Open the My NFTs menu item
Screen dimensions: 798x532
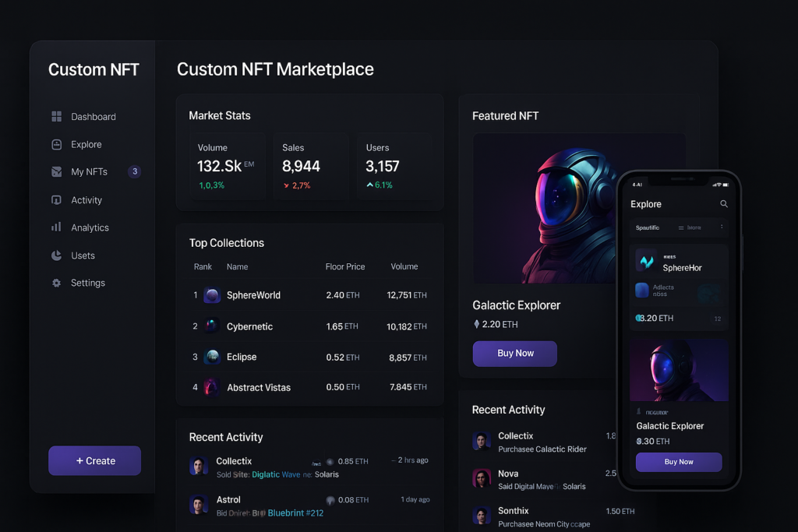click(89, 171)
